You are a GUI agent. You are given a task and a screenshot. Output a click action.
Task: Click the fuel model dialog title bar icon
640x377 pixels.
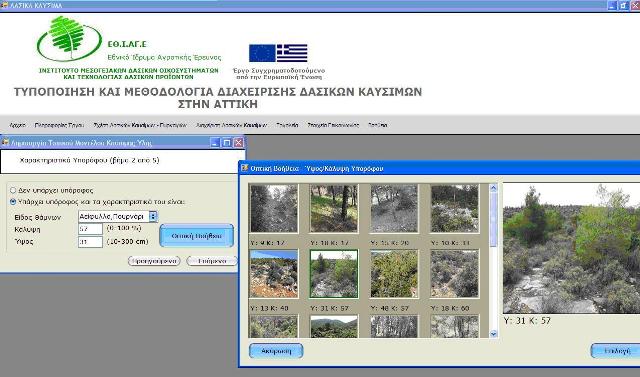pyautogui.click(x=5, y=142)
